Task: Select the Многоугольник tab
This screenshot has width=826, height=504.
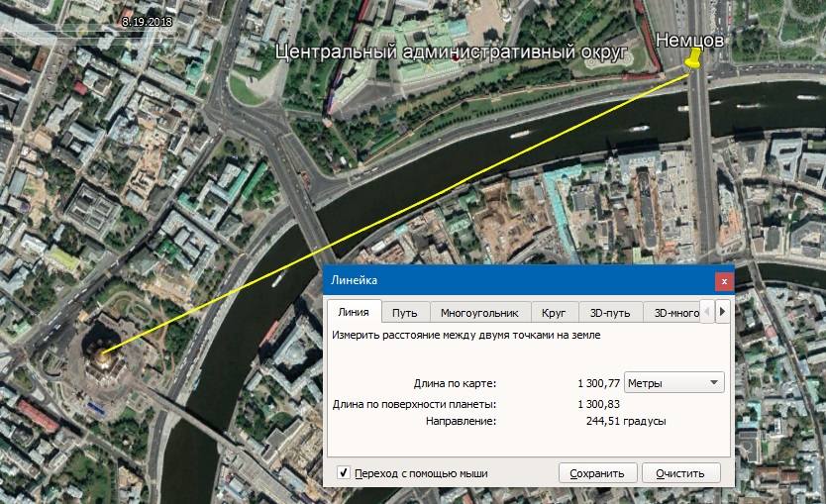Action: pos(479,313)
